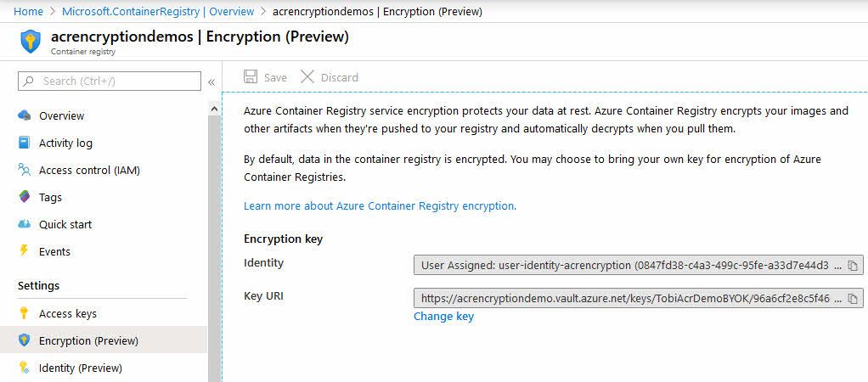Click the Overview cloud icon

click(x=24, y=115)
